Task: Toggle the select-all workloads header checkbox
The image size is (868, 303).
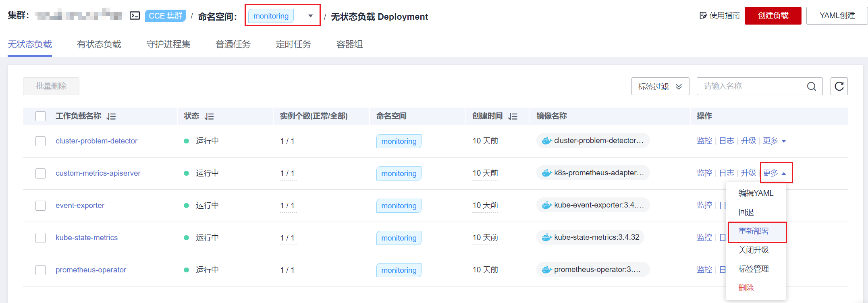Action: 41,116
